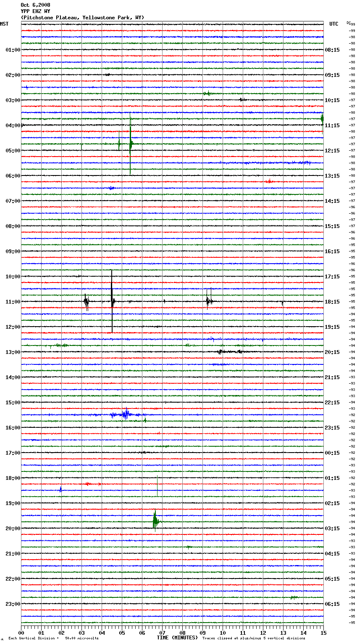The height and width of the screenshot is (644, 357).
Task: Click the '18:00' MST row label
Action: [x=13, y=478]
